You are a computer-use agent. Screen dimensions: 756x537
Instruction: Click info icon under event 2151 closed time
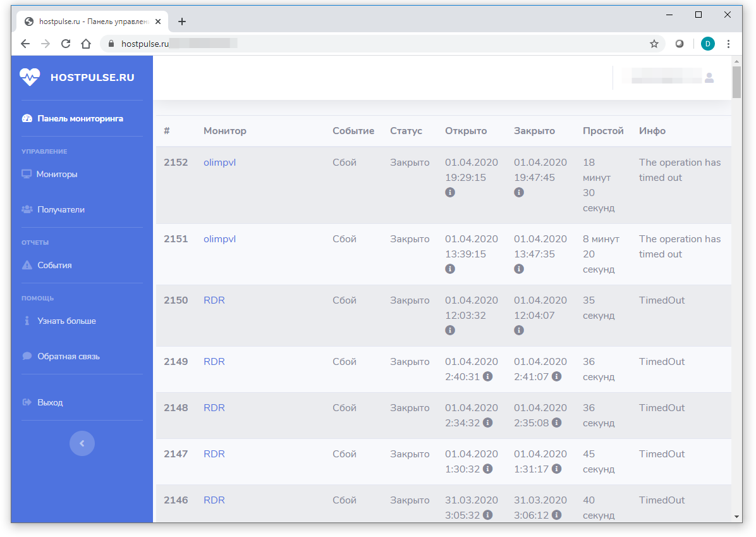click(x=519, y=269)
